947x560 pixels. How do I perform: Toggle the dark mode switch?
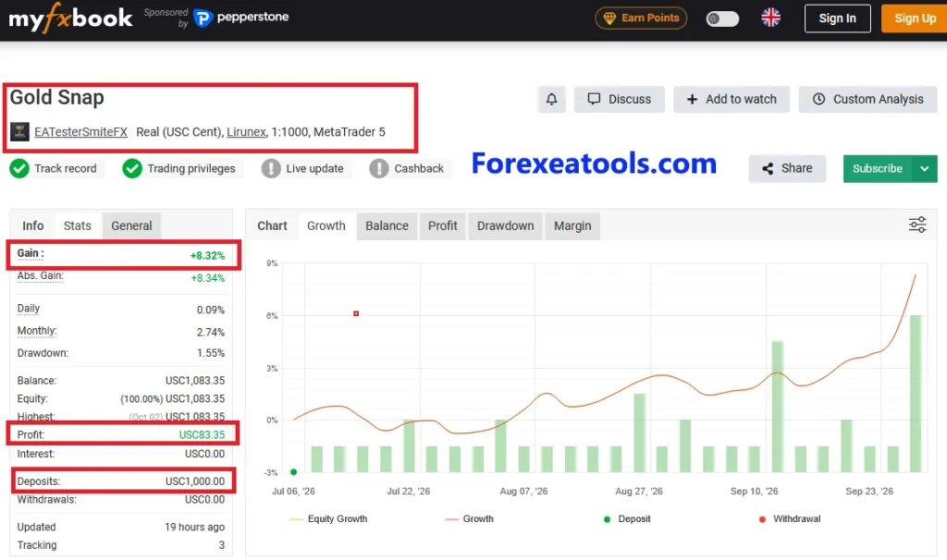tap(722, 18)
